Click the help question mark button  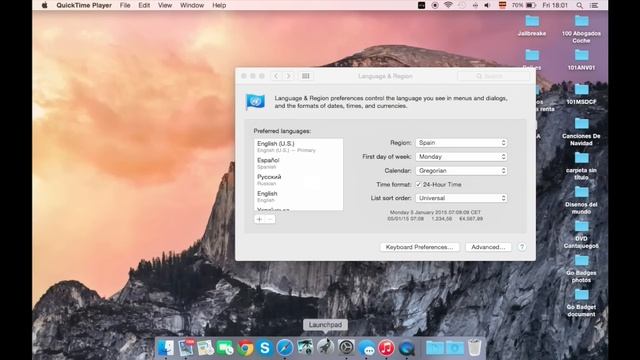click(x=522, y=247)
